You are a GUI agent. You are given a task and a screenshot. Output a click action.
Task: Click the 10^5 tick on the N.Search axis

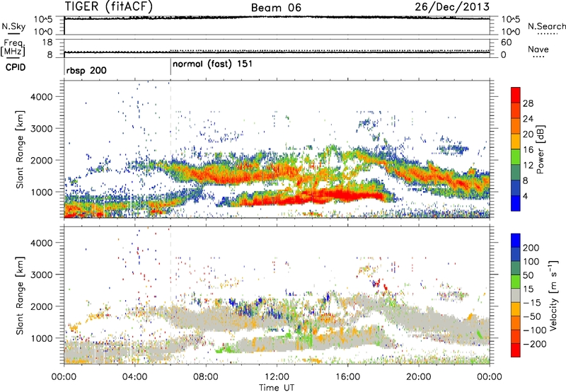[x=511, y=19]
